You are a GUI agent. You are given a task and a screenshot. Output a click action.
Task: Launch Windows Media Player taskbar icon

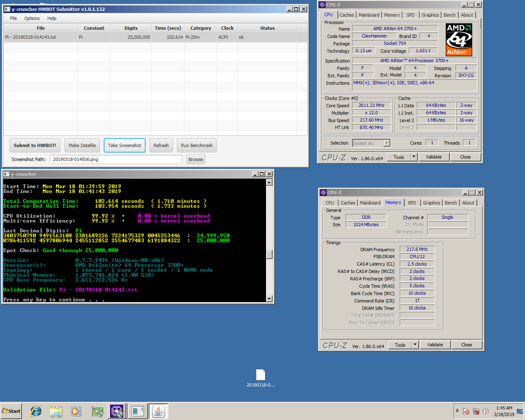point(76,411)
